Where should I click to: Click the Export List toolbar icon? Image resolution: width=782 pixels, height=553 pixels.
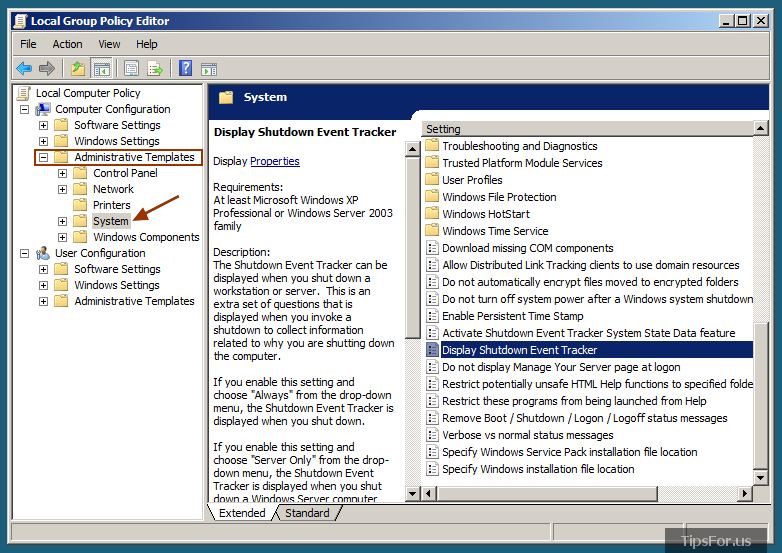tap(155, 68)
